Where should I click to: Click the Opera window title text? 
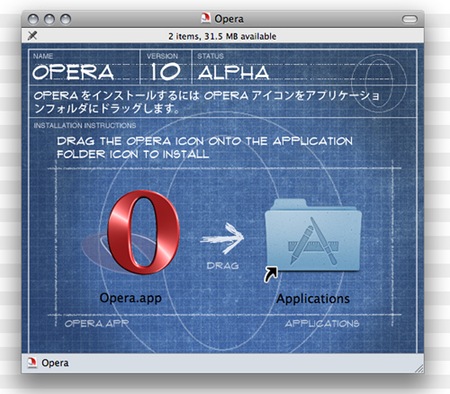(x=229, y=19)
